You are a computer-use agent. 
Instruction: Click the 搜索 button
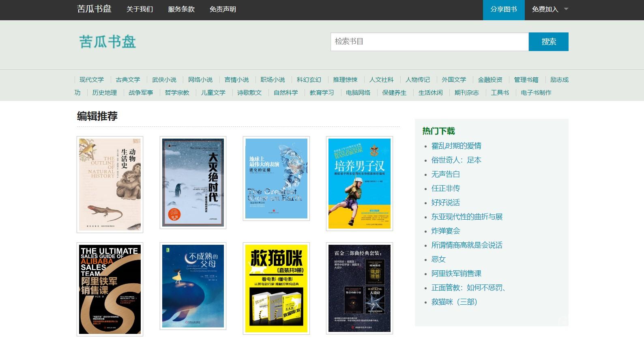549,42
